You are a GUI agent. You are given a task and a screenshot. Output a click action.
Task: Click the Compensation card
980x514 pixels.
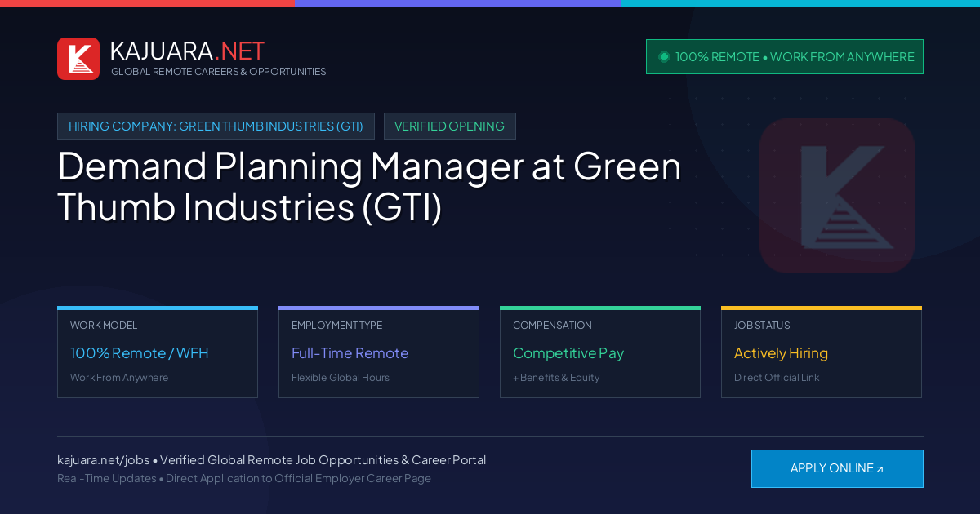(x=600, y=352)
